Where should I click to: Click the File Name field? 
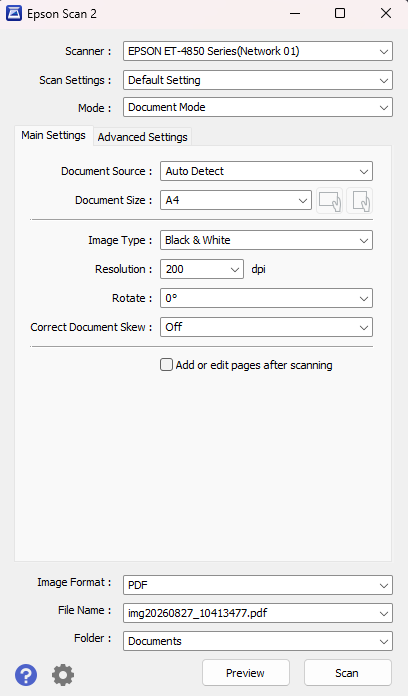[x=258, y=613]
